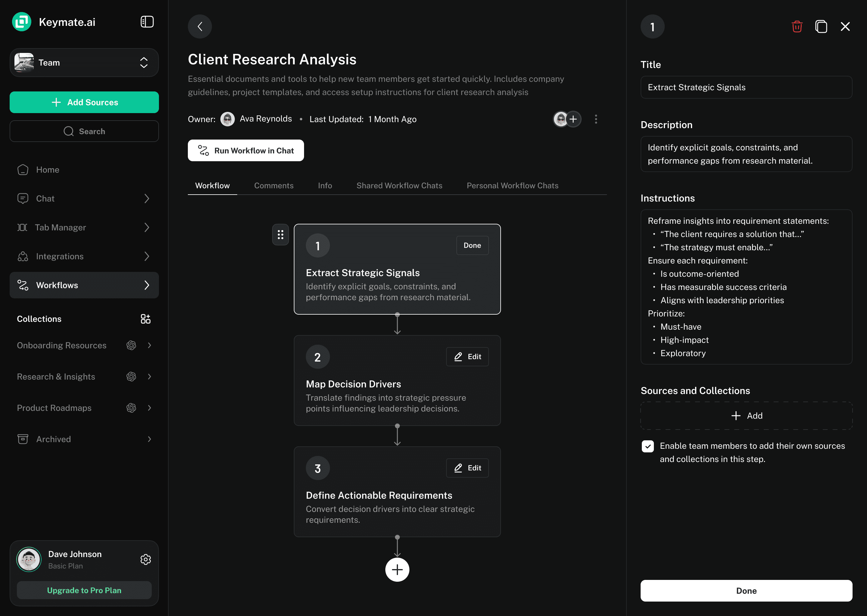Image resolution: width=867 pixels, height=616 pixels.
Task: Expand the Onboarding Resources collection
Action: (149, 345)
